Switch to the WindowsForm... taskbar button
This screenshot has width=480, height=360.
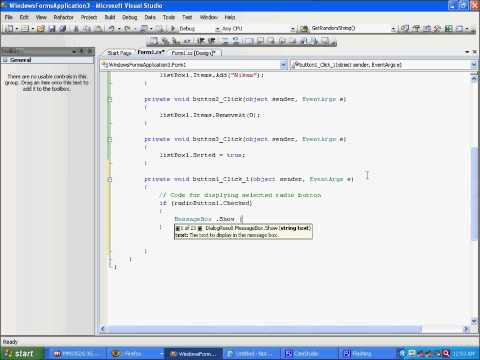(193, 354)
